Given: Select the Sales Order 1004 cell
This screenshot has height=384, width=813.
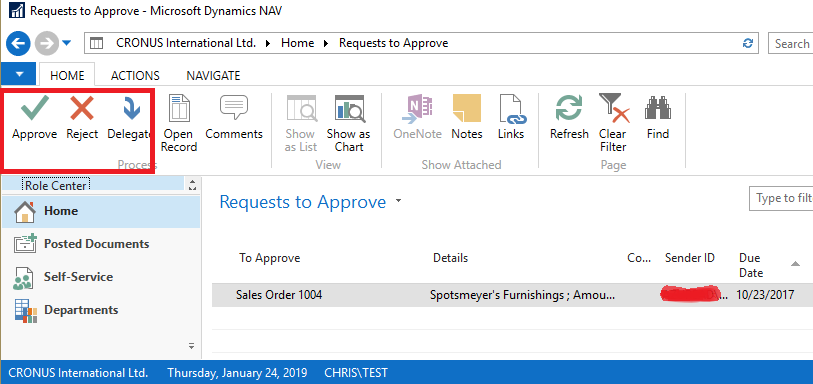Looking at the screenshot, I should coord(279,295).
